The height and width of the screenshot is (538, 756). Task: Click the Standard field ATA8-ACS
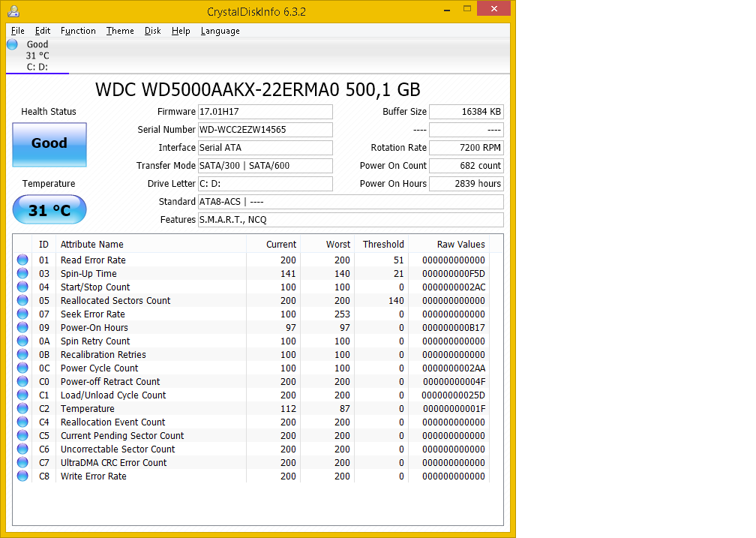(x=350, y=202)
